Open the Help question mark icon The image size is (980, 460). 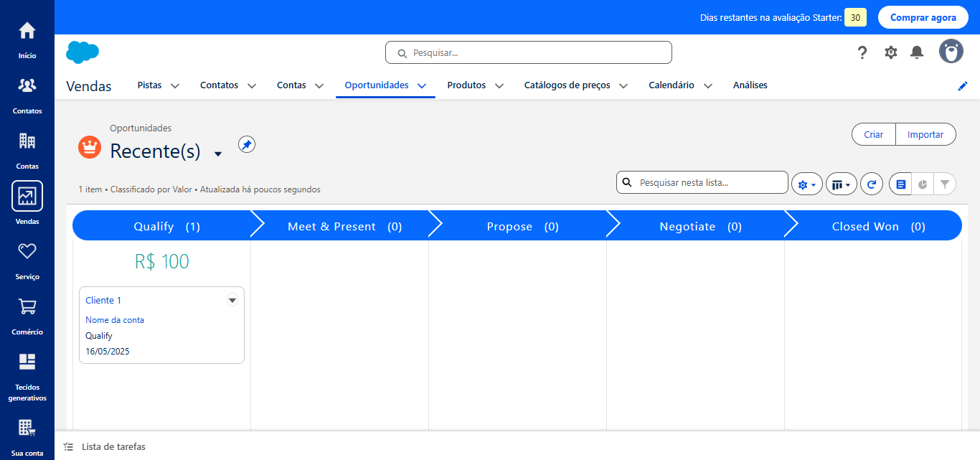coord(862,52)
